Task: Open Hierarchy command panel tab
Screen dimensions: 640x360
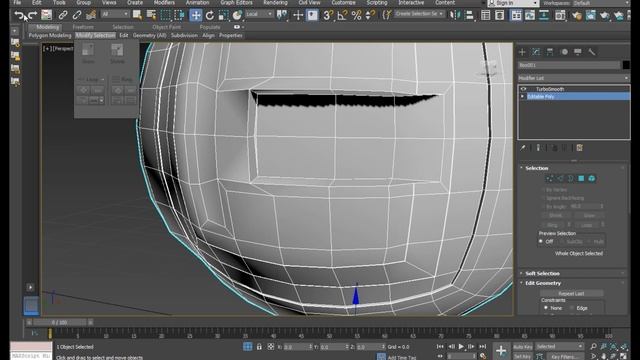Action: tap(550, 52)
